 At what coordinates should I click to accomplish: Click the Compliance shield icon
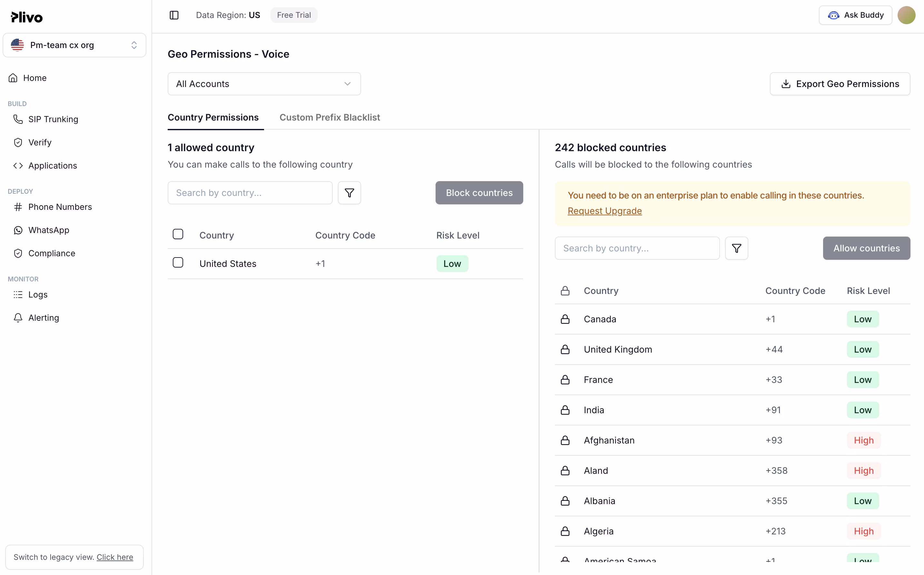point(18,253)
